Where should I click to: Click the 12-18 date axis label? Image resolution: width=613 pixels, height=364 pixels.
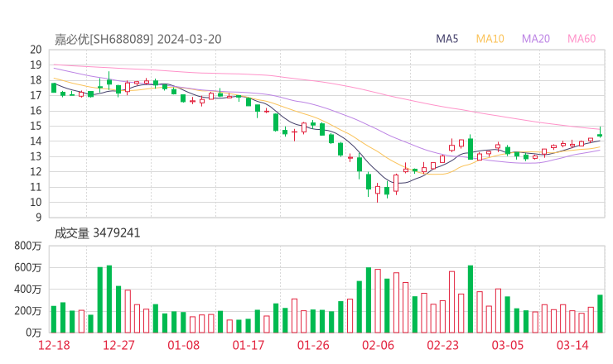(54, 345)
